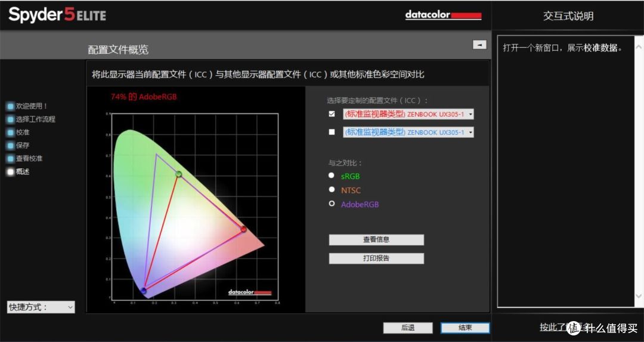This screenshot has width=644, height=342.
Task: Select the sRGB comparison radio button
Action: click(332, 175)
